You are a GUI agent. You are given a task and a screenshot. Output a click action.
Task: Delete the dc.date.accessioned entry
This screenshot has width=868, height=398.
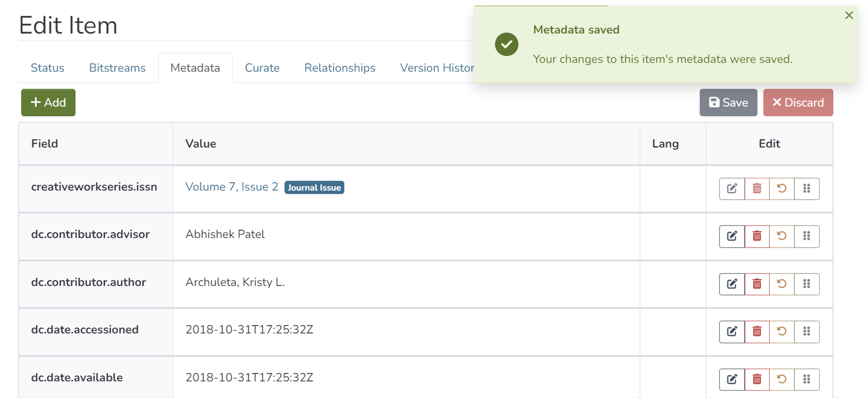point(757,331)
